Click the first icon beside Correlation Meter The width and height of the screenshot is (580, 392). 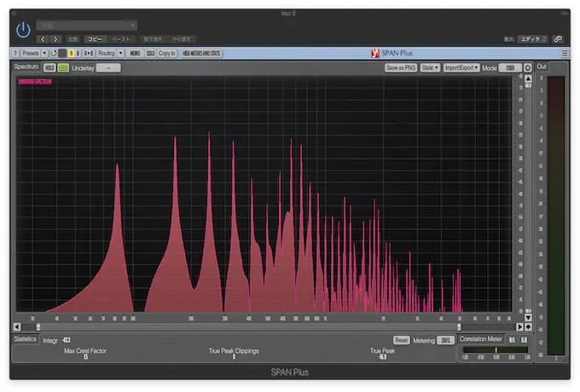[x=513, y=339]
